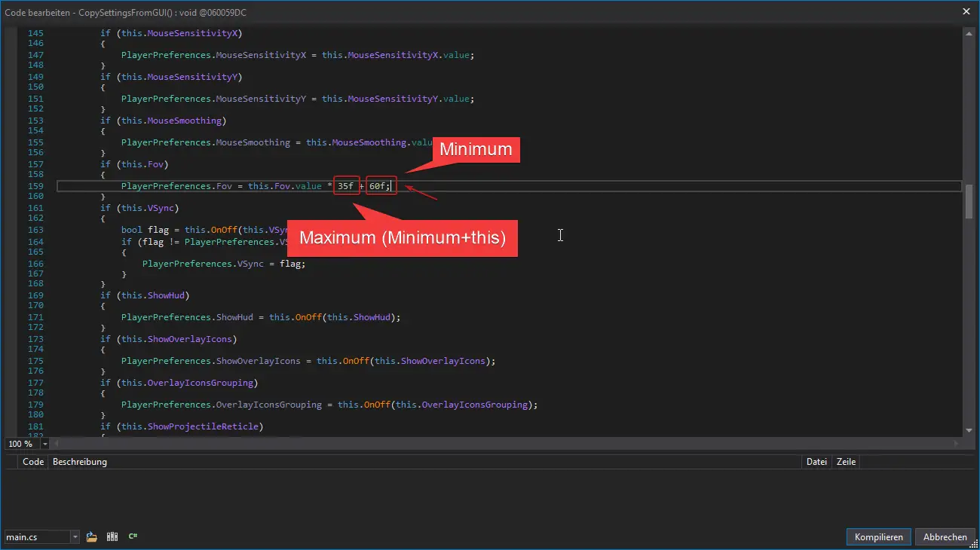Click the Datei column header
The height and width of the screenshot is (550, 980).
(x=816, y=462)
